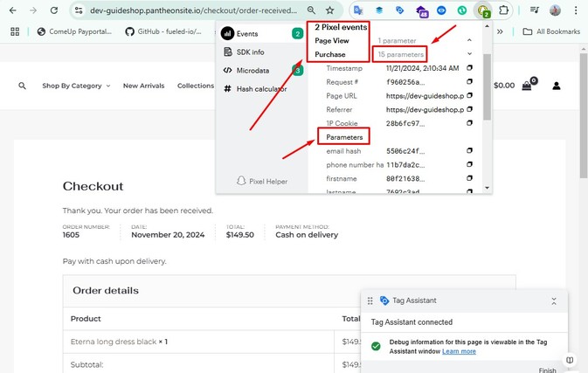The height and width of the screenshot is (373, 588).
Task: Copy the Timestamp value
Action: click(469, 68)
